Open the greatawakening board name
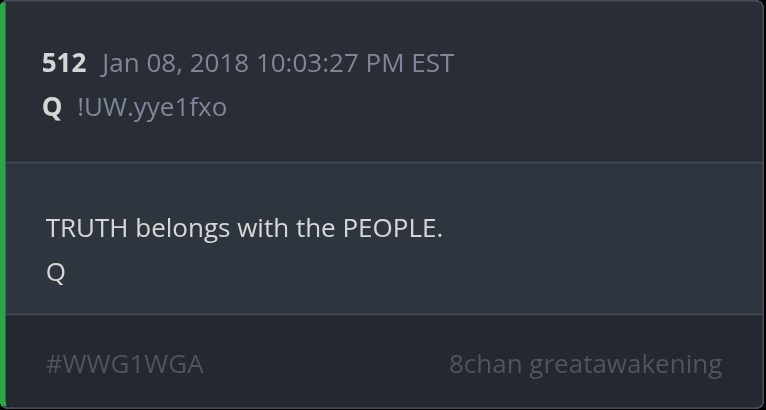 (x=625, y=364)
